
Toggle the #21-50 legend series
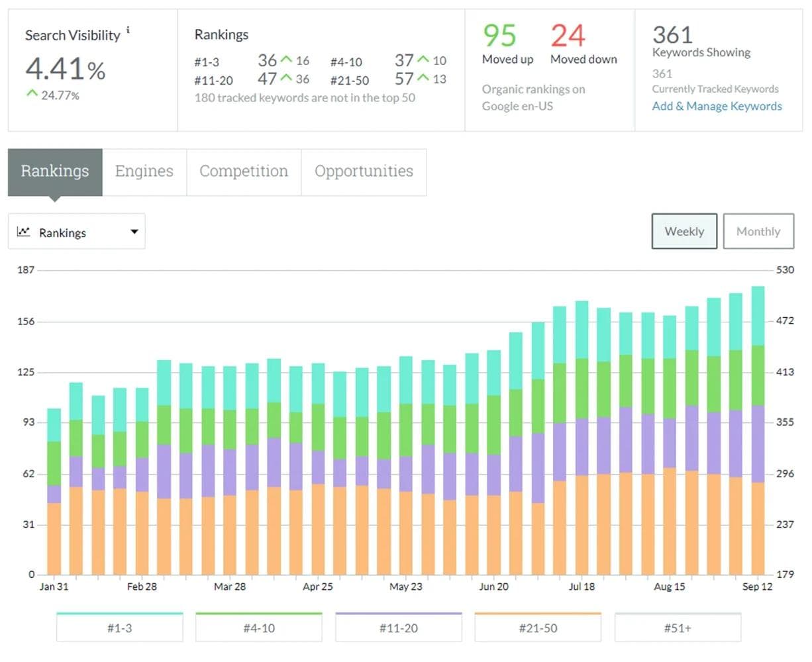pos(538,628)
